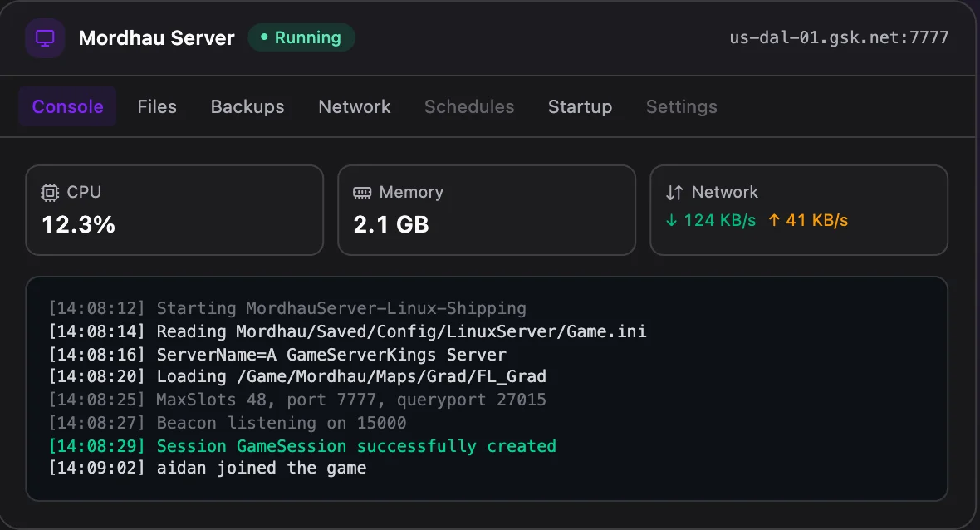Click the Network stats card label
This screenshot has width=980, height=530.
(x=724, y=192)
